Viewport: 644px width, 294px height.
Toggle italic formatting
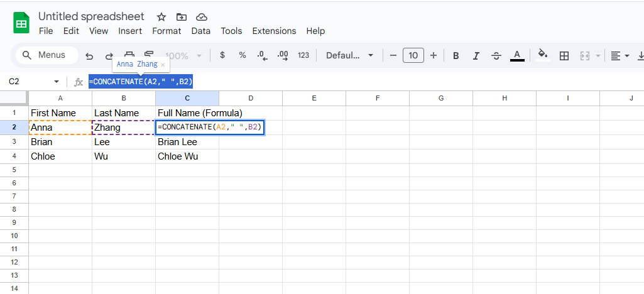tap(476, 55)
